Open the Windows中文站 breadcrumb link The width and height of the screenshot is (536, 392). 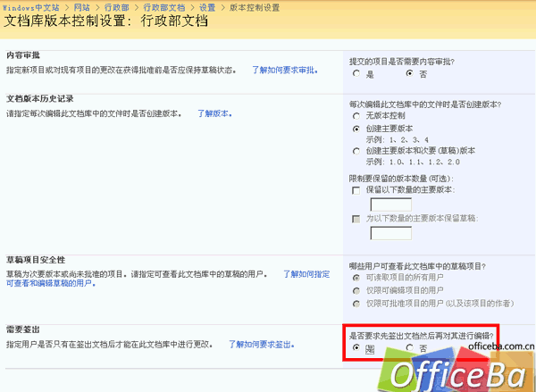30,7
